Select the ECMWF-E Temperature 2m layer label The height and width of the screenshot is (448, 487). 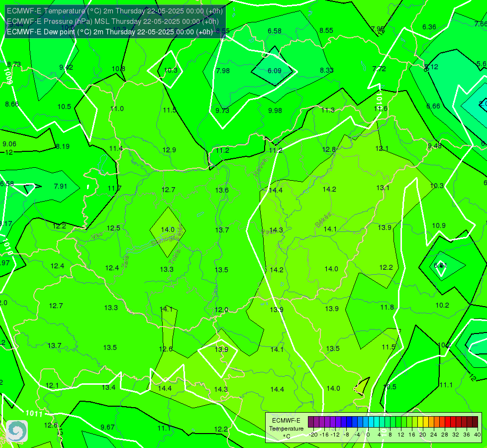coord(114,11)
